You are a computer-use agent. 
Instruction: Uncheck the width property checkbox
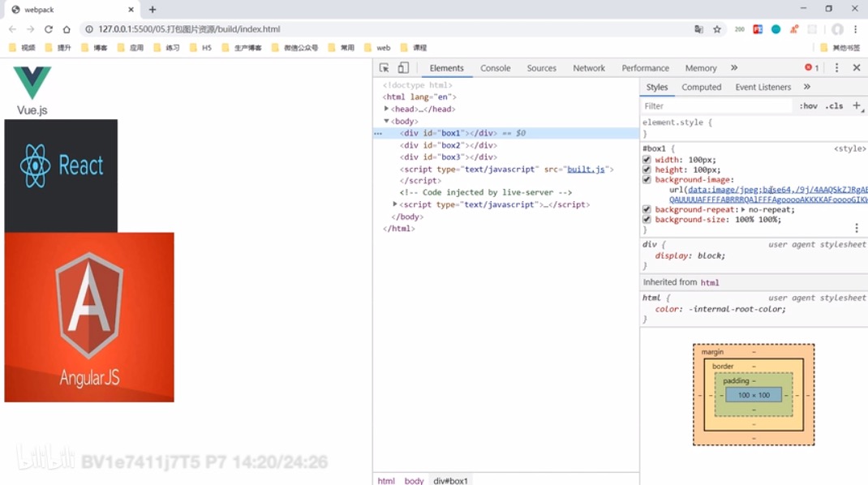tap(647, 160)
